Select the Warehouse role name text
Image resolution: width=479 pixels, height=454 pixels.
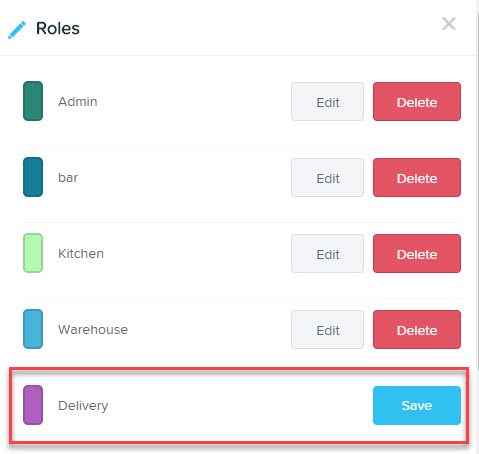pos(93,330)
